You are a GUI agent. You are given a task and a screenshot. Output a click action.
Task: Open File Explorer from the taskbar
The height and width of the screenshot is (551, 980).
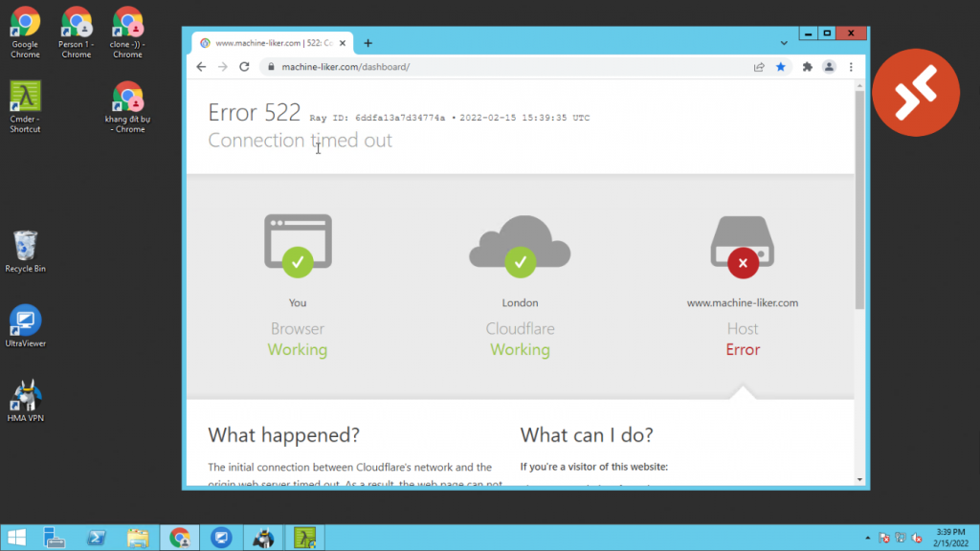[x=137, y=538]
